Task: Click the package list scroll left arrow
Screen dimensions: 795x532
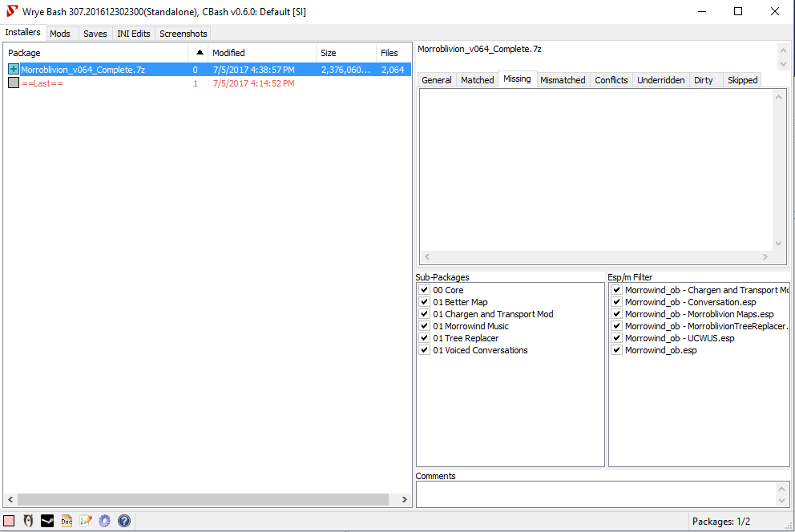Action: pos(10,499)
